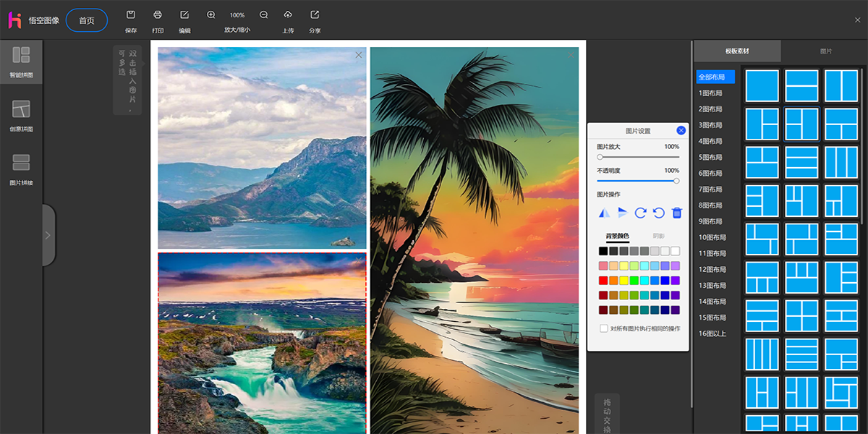
Task: Click the 图片放大 slider handle
Action: [600, 157]
